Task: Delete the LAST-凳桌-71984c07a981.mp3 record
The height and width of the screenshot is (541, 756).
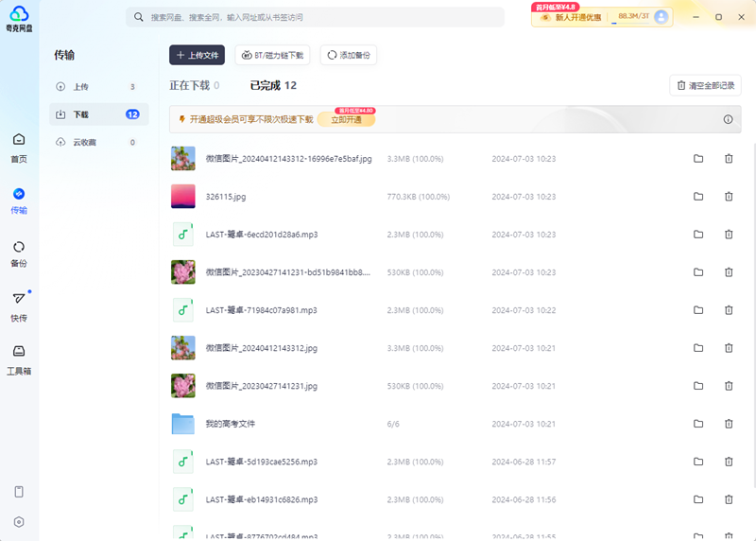Action: pos(729,310)
